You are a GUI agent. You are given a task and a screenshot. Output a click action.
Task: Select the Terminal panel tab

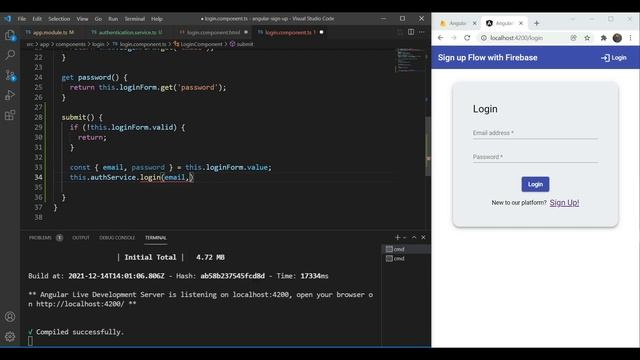tap(156, 238)
